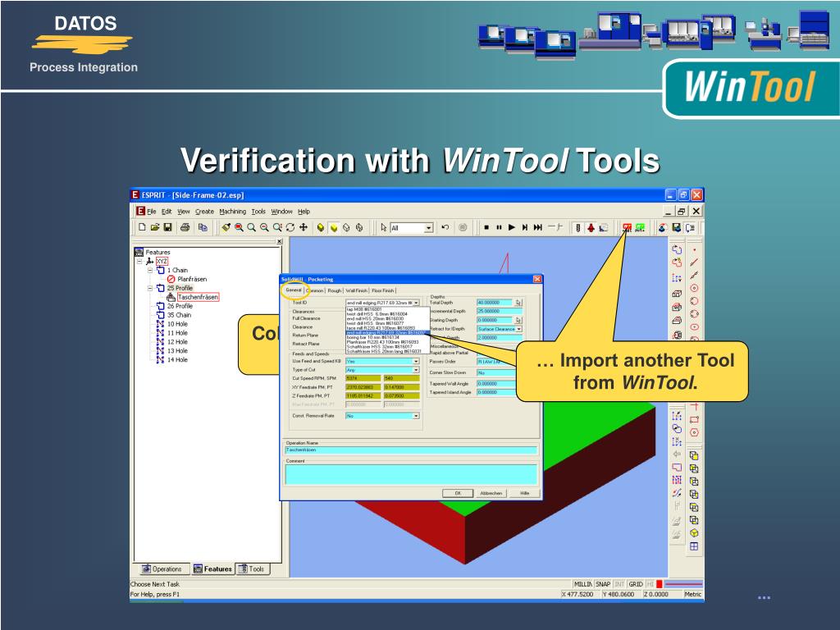
Task: Collapse the 1 Chain tree node
Action: 150,271
